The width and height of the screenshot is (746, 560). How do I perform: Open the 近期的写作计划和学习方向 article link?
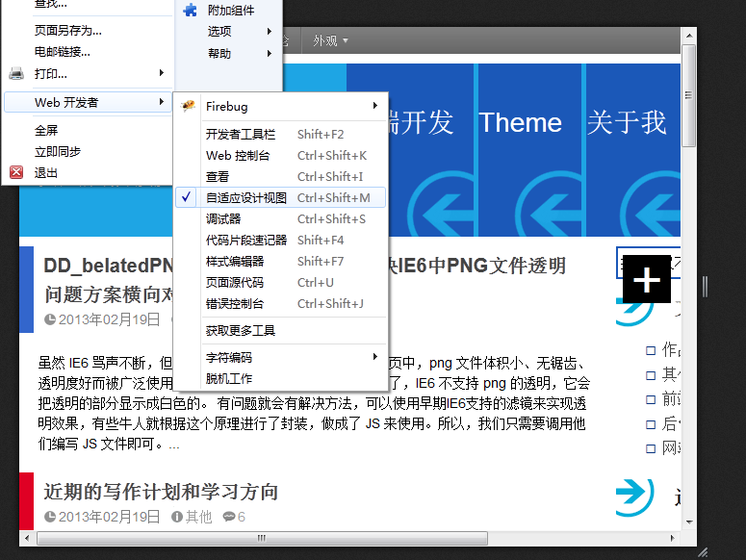click(161, 492)
